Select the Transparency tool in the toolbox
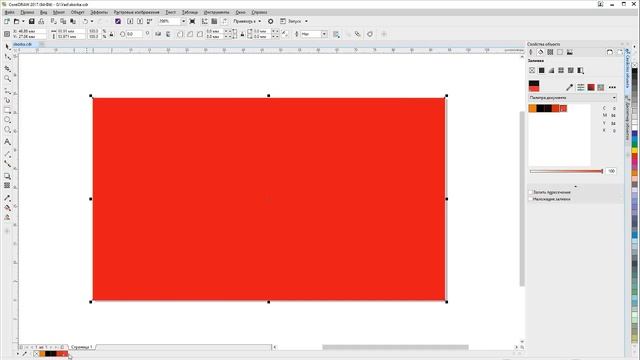This screenshot has width=640, height=360. pyautogui.click(x=7, y=186)
